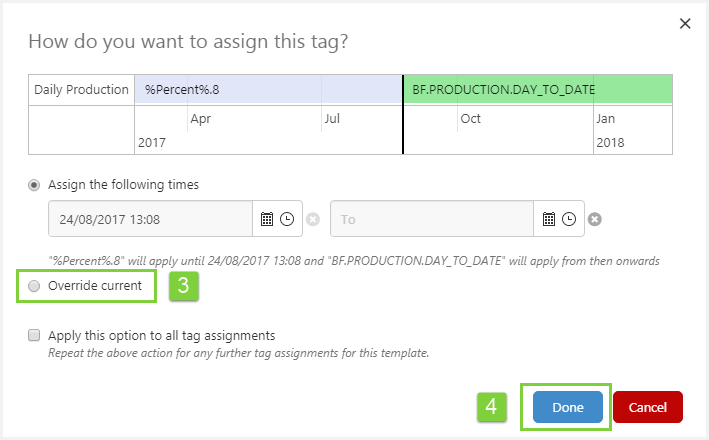The image size is (709, 440).
Task: Clear the 24/08/2017 13:08 start date
Action: click(x=313, y=220)
